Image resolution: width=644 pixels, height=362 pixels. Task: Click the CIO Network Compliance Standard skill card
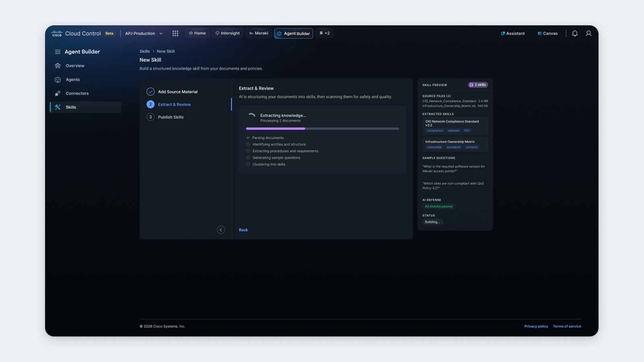tap(455, 126)
